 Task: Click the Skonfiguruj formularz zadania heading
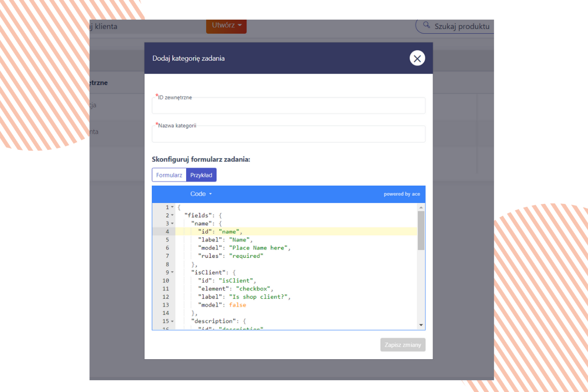[201, 160]
